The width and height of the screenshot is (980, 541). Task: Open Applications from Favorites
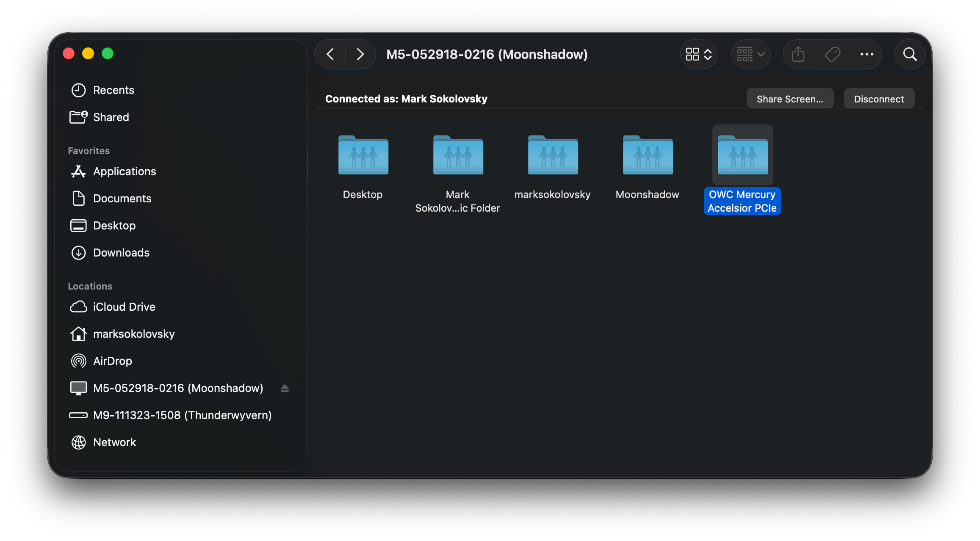124,171
